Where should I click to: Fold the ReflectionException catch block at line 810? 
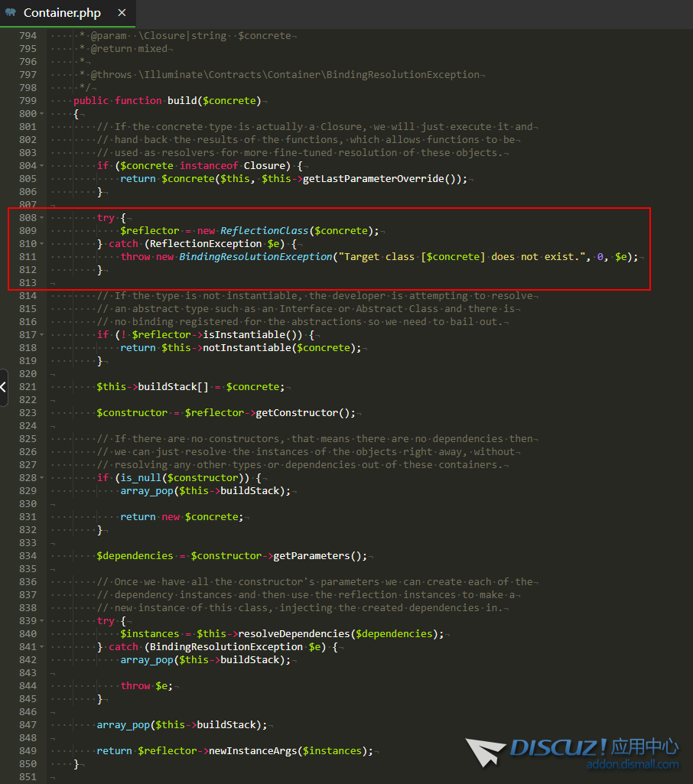click(x=41, y=244)
